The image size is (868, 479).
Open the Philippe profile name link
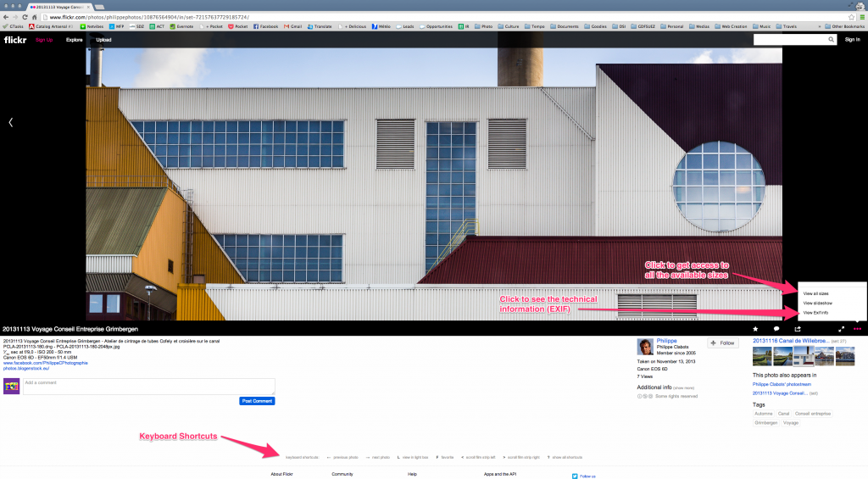point(666,341)
